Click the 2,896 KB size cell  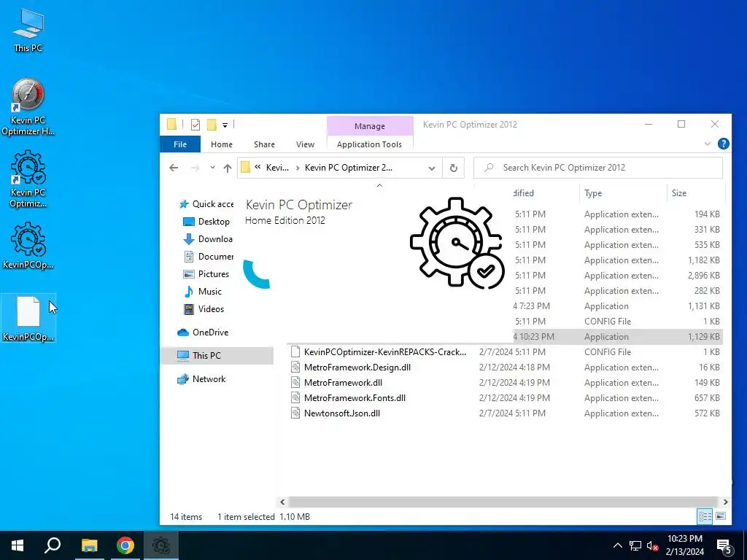coord(704,275)
